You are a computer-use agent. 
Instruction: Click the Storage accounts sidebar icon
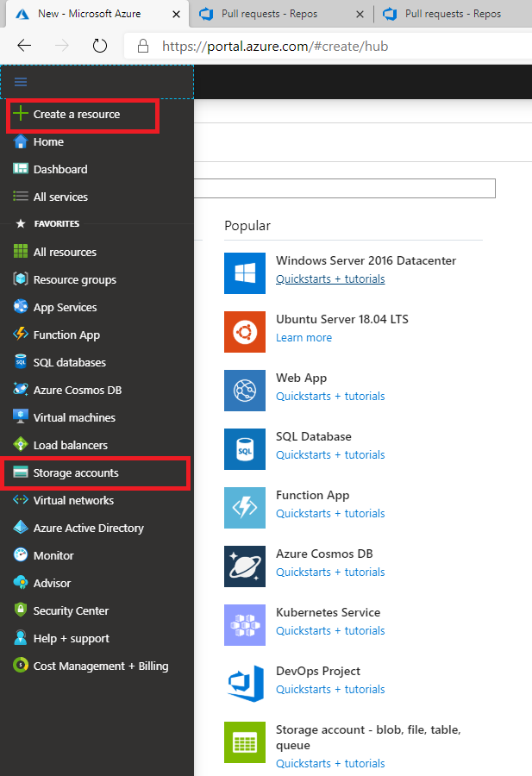coord(21,472)
